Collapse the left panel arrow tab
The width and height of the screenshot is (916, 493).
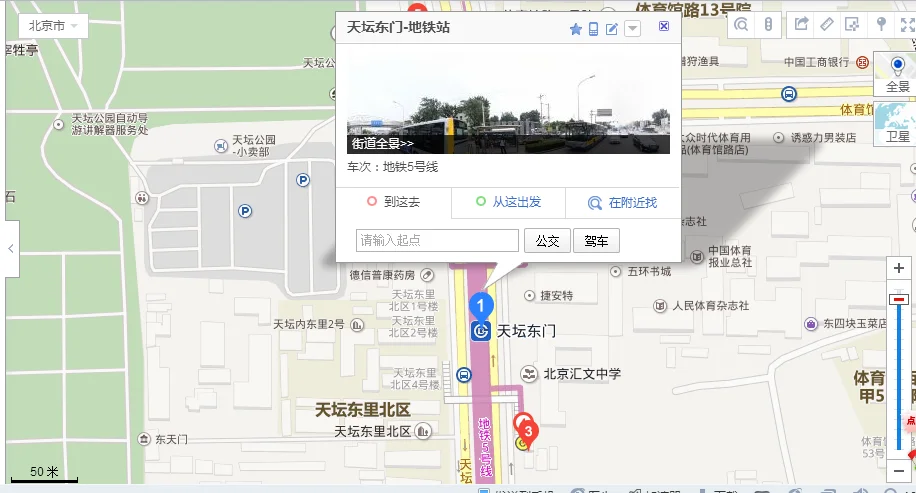click(x=11, y=249)
